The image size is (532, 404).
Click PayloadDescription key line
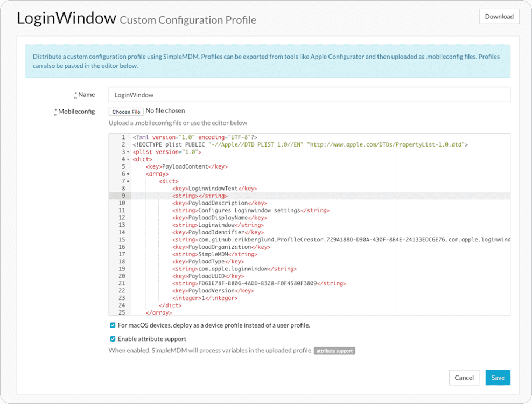(220, 203)
